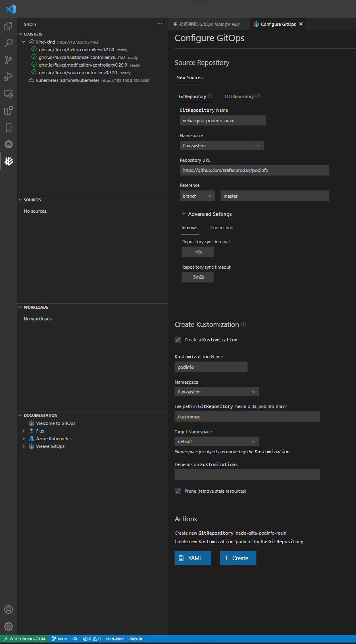Select notification-controller:v0.29.0 tree item
Viewport: 356px width, 644px height.
tap(83, 65)
